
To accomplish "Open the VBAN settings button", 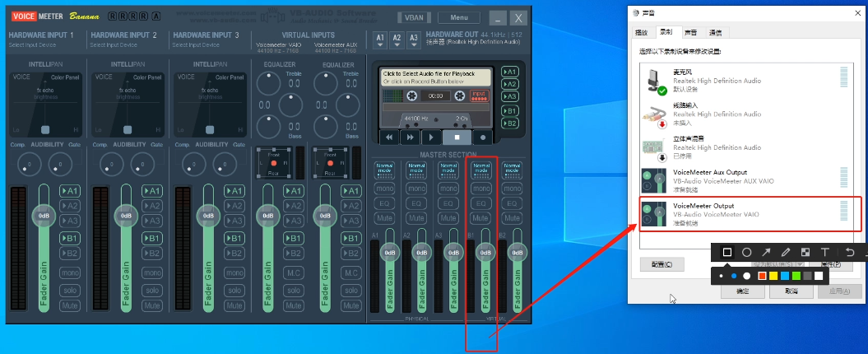I will [x=414, y=18].
